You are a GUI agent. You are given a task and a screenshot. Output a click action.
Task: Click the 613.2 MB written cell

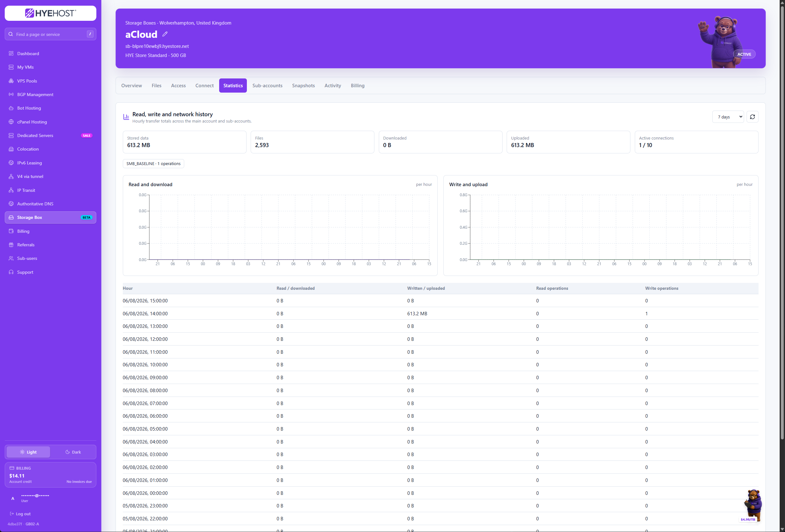click(x=417, y=313)
